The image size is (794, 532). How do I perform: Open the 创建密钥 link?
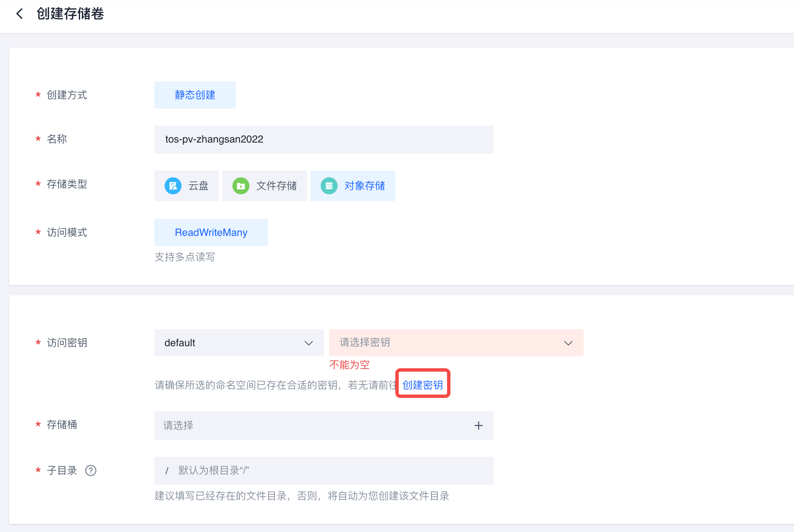tap(422, 385)
